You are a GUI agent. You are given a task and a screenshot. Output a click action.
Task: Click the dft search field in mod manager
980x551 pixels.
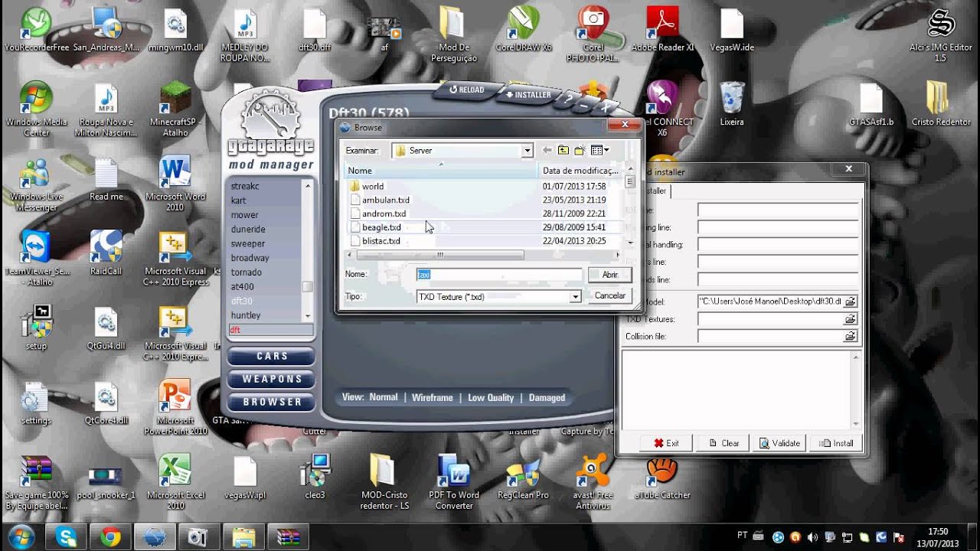tap(270, 331)
